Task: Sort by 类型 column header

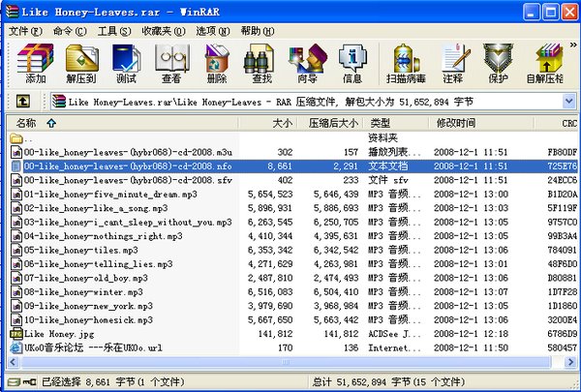Action: [x=396, y=123]
